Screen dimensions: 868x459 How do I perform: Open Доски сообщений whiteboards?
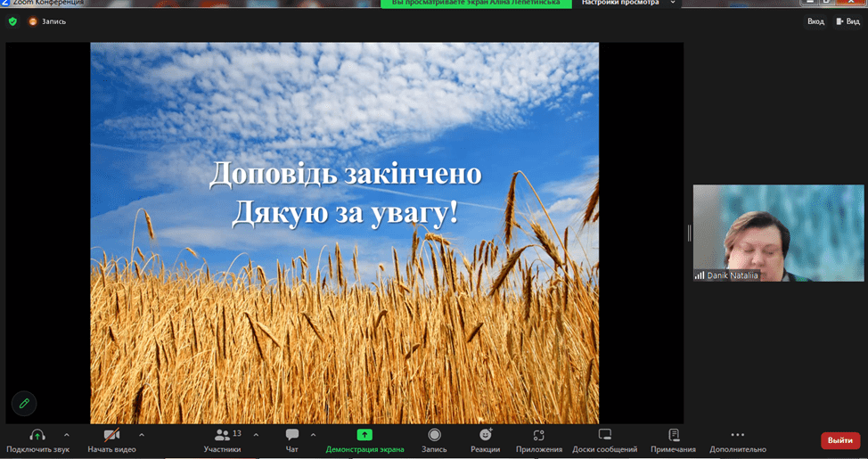pyautogui.click(x=604, y=435)
